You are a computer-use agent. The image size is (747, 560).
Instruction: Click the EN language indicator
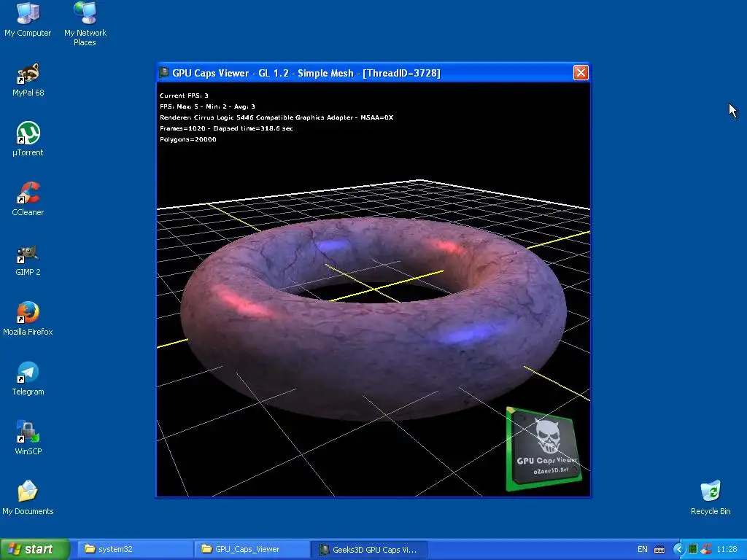(642, 549)
